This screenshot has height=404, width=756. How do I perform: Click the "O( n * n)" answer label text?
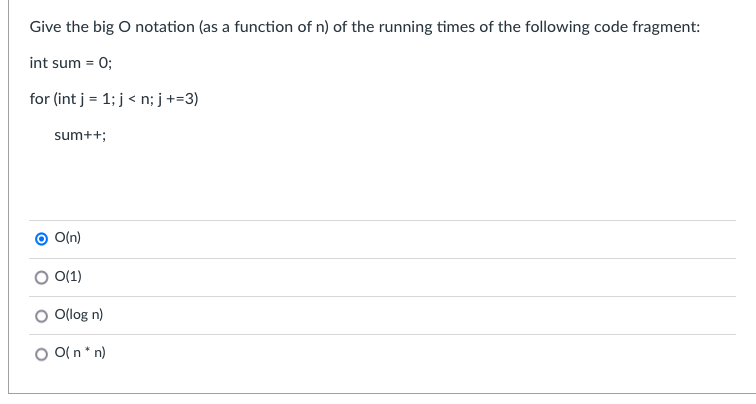[x=80, y=352]
